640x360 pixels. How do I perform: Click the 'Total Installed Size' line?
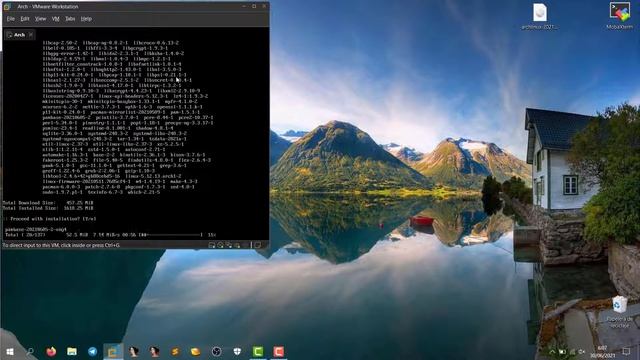48,208
